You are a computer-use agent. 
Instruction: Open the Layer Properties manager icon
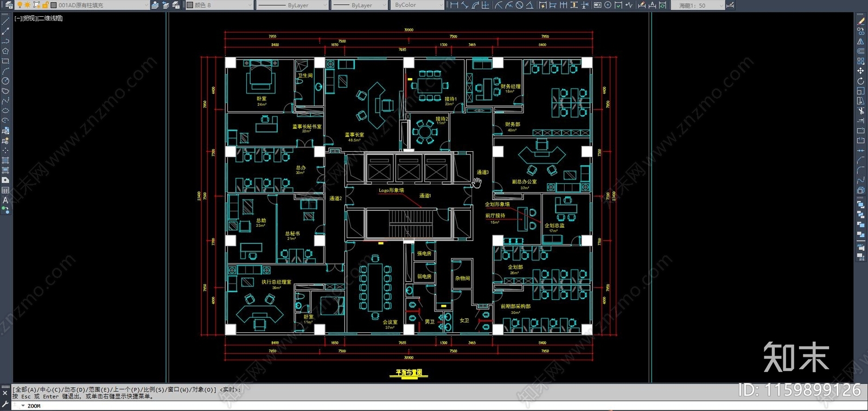tap(9, 5)
